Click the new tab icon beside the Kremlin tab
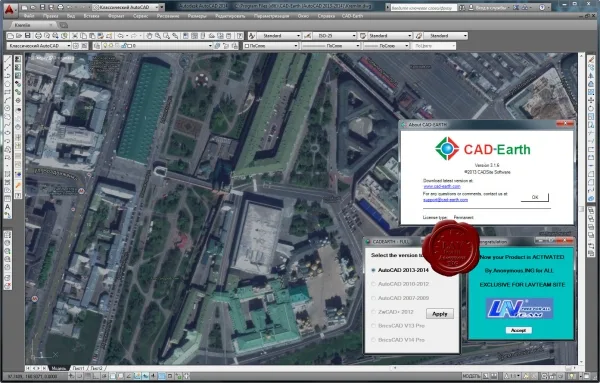 point(64,25)
